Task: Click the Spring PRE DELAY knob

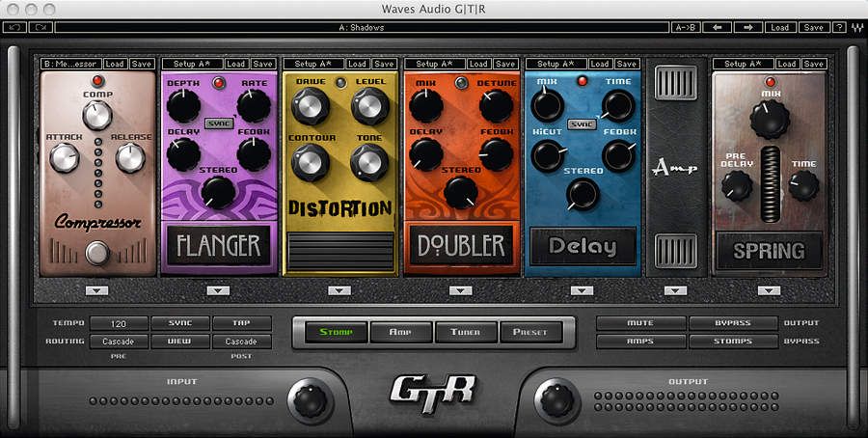Action: tap(738, 186)
